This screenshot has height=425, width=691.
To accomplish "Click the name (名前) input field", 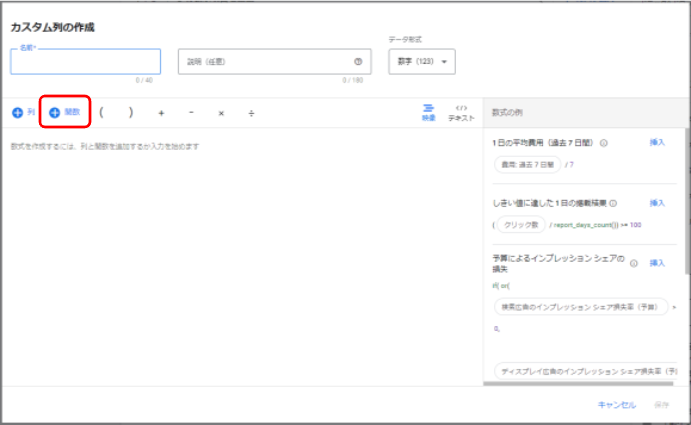I will point(85,62).
